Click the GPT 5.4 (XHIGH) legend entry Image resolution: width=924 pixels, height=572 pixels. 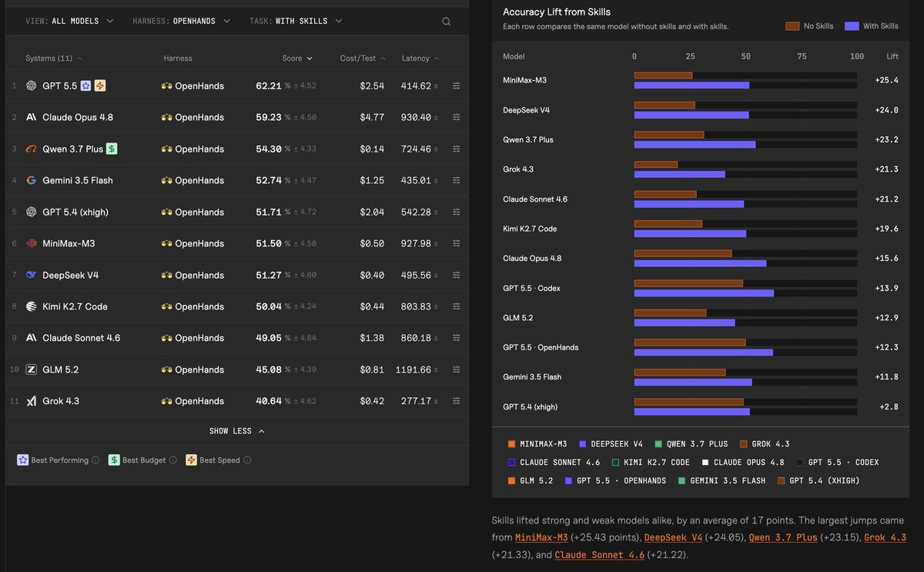(x=819, y=481)
